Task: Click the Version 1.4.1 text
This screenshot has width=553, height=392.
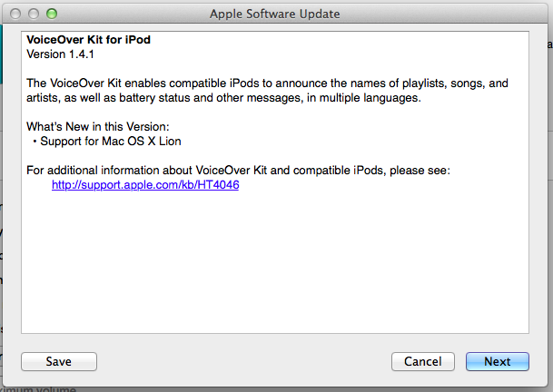Action: pos(60,54)
